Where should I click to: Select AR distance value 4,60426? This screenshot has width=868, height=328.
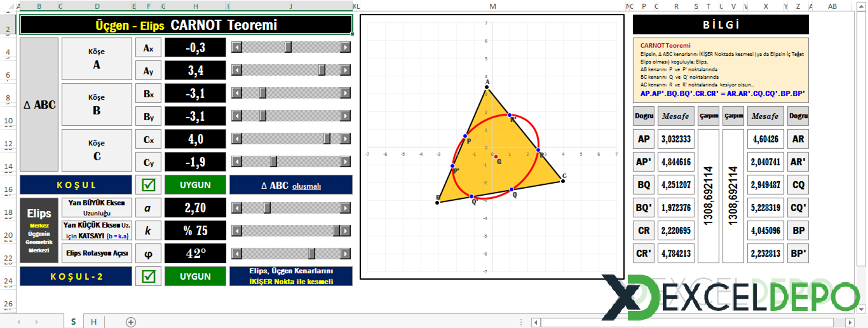765,139
